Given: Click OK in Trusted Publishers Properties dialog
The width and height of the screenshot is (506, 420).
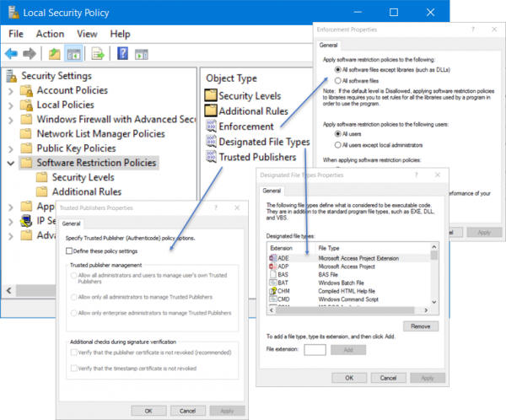Looking at the screenshot, I should [x=148, y=411].
